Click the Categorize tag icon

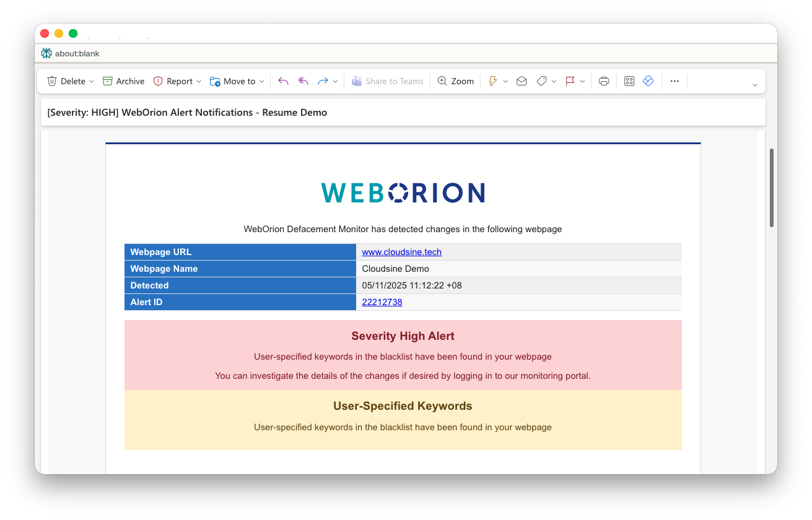click(541, 81)
